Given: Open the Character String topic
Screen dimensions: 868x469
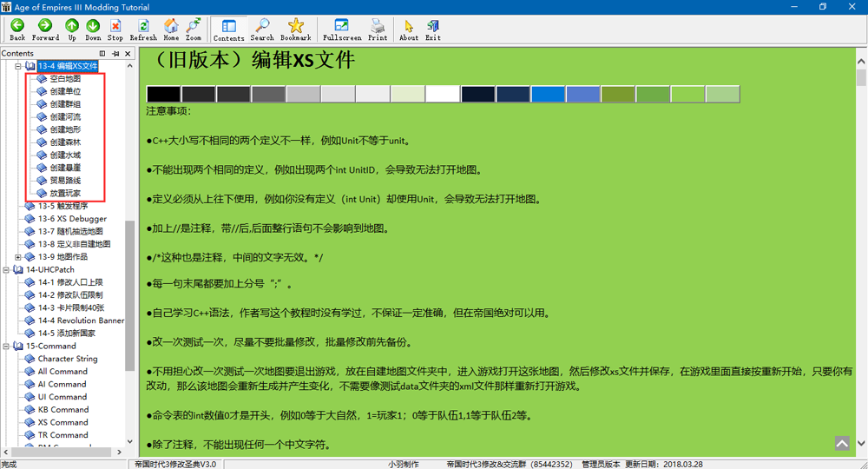Looking at the screenshot, I should [x=68, y=359].
